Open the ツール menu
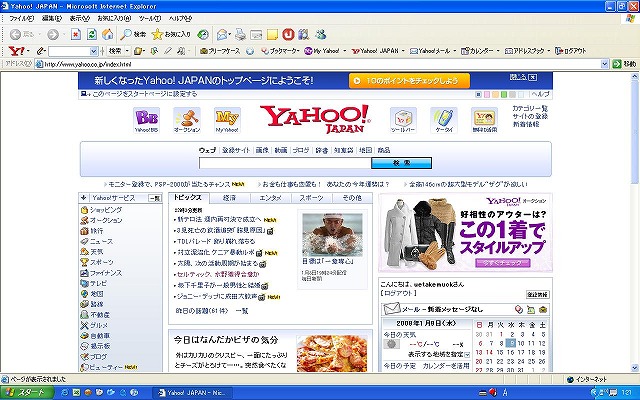640x400 pixels. pyautogui.click(x=150, y=18)
